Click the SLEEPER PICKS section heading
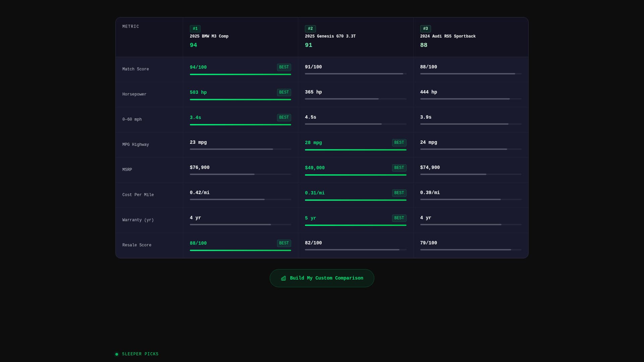Image resolution: width=644 pixels, height=362 pixels. point(140,354)
